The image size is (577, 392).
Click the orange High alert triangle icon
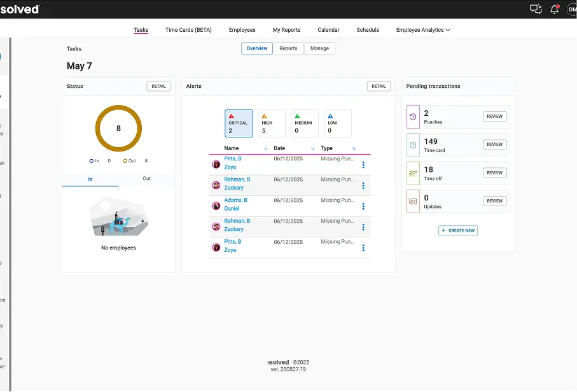(264, 116)
